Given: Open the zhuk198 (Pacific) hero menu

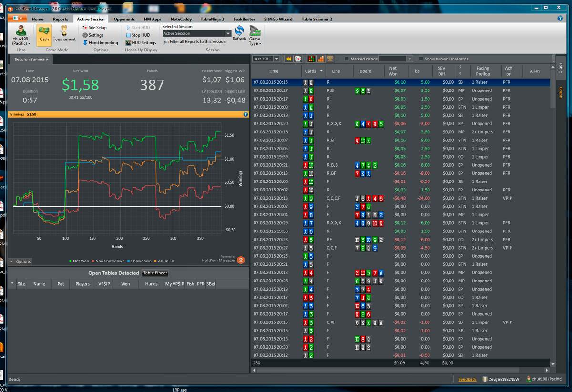Looking at the screenshot, I should (x=21, y=35).
